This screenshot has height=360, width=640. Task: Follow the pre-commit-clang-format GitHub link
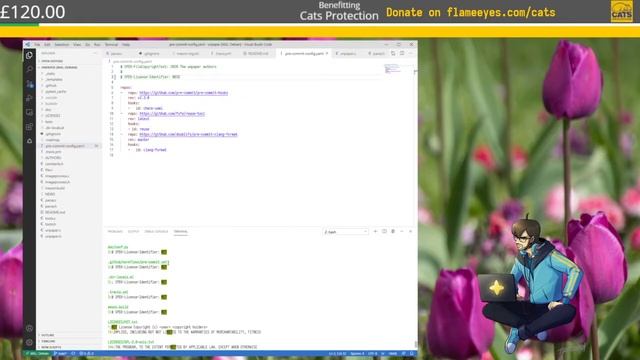188,134
